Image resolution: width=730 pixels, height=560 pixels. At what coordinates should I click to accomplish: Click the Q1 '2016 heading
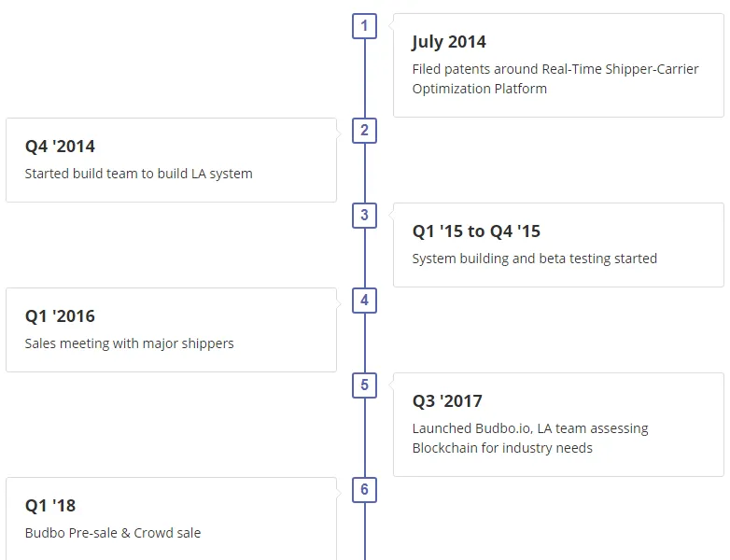point(60,316)
